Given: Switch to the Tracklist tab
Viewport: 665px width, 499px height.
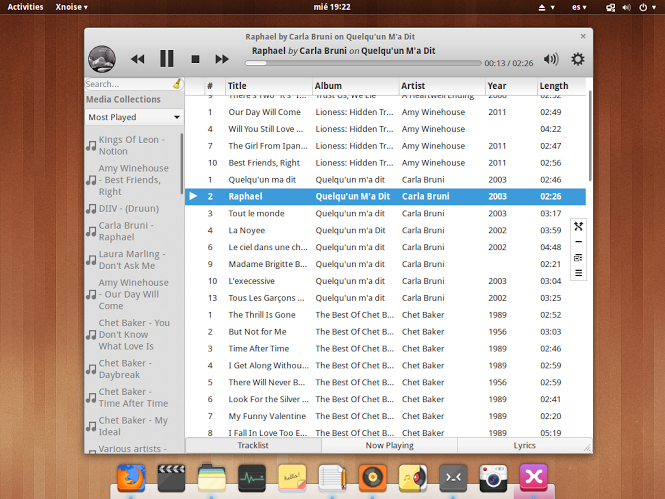Looking at the screenshot, I should (253, 445).
